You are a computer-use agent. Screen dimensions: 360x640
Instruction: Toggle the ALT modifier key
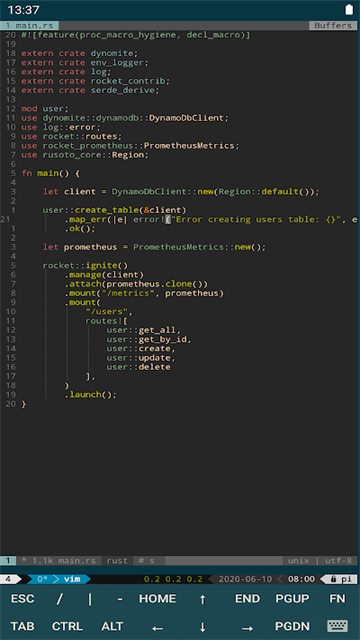(x=112, y=626)
